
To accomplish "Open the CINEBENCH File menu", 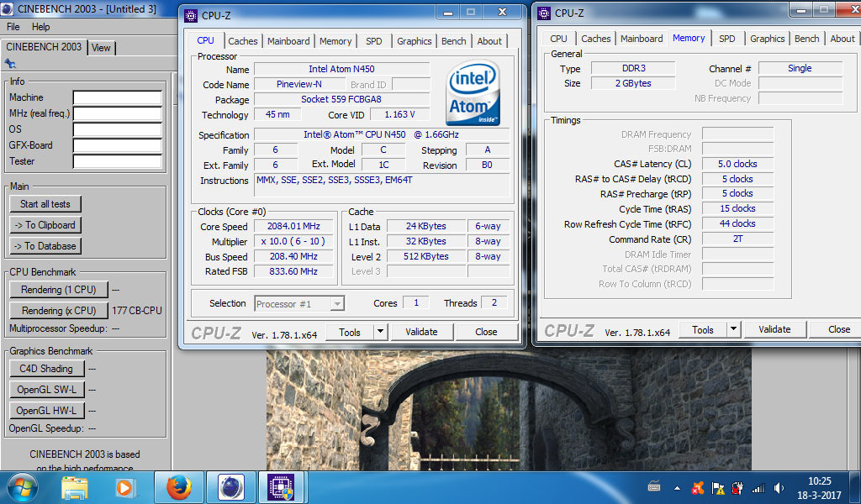I will pyautogui.click(x=13, y=27).
